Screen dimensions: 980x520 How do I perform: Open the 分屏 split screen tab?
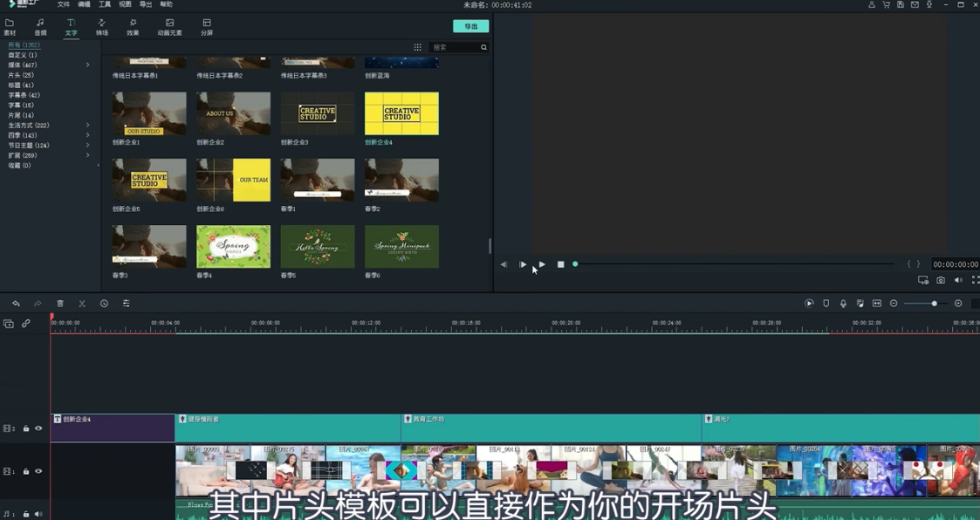(x=206, y=27)
